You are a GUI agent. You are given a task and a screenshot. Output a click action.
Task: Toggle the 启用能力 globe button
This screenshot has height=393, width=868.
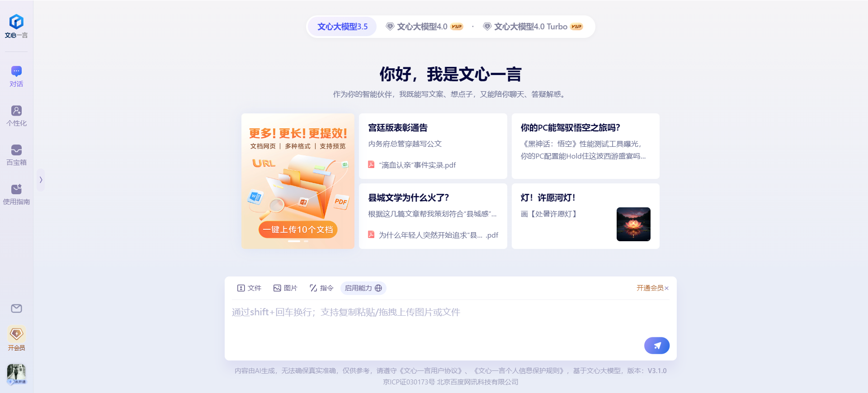(363, 288)
